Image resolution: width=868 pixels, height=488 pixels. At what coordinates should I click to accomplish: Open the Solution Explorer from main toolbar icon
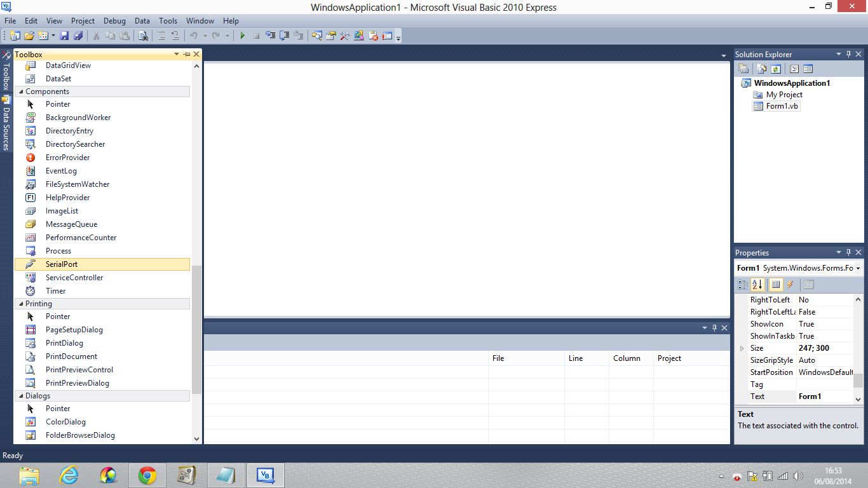point(316,36)
